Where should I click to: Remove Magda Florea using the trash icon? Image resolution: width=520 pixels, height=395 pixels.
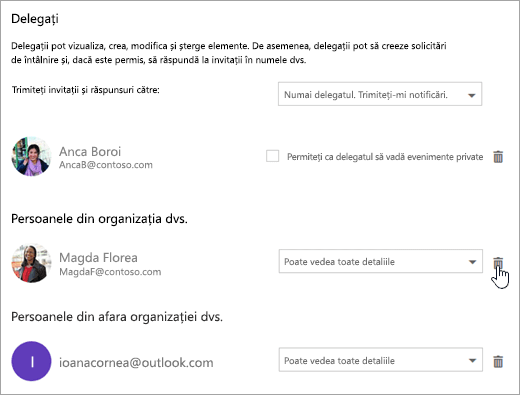[x=498, y=262]
